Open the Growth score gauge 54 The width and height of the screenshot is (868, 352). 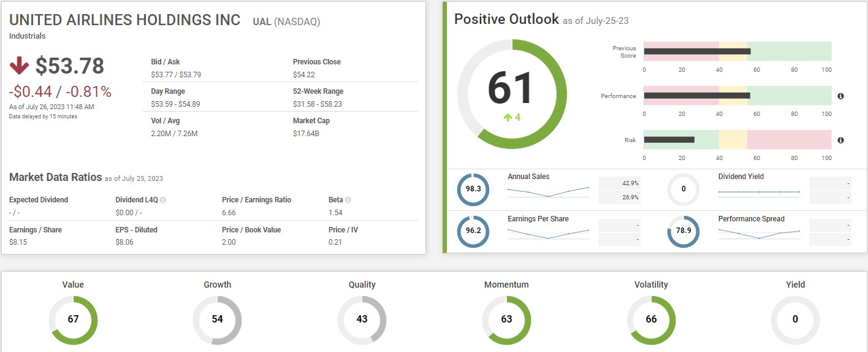(x=217, y=319)
